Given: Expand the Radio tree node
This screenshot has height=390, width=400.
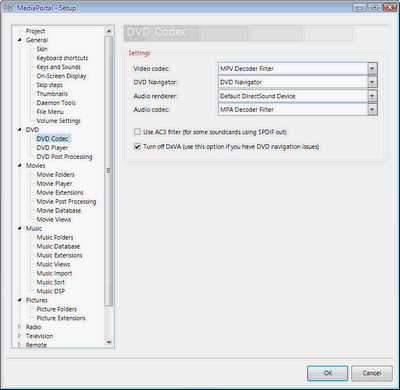Looking at the screenshot, I should (20, 327).
